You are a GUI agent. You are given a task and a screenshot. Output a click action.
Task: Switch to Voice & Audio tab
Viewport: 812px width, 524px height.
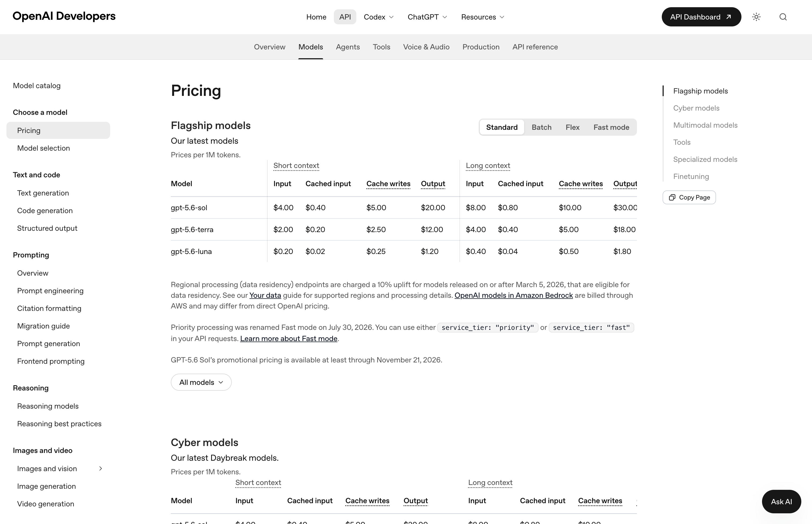click(x=426, y=47)
